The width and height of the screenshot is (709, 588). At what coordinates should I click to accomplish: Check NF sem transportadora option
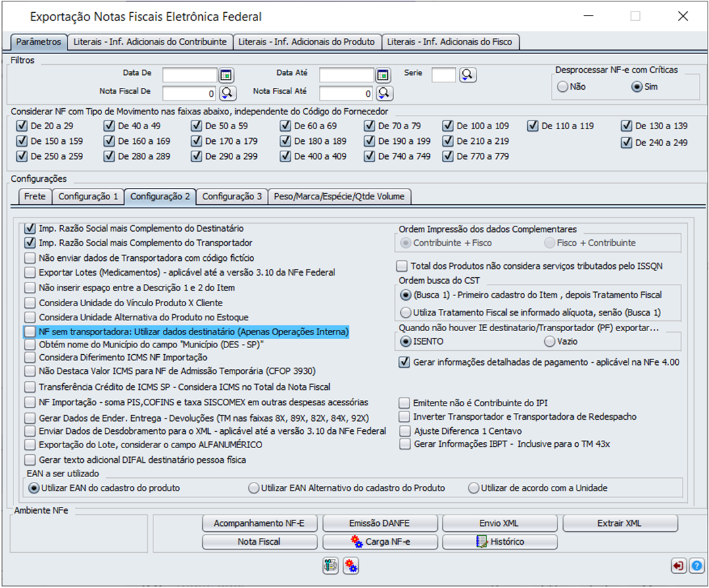click(x=30, y=332)
